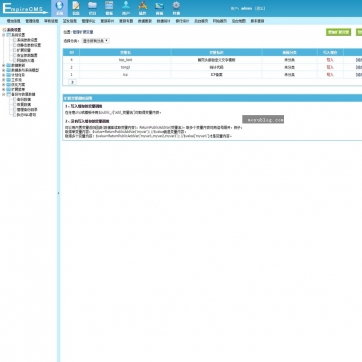This screenshot has width=362, height=362.
Task: Click folder icon of 数据表与系统模型 node
Action: (8, 70)
